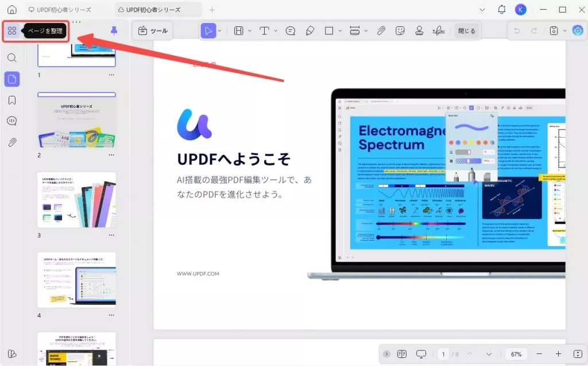Select the highlight text tool
This screenshot has width=588, height=366.
pos(239,31)
